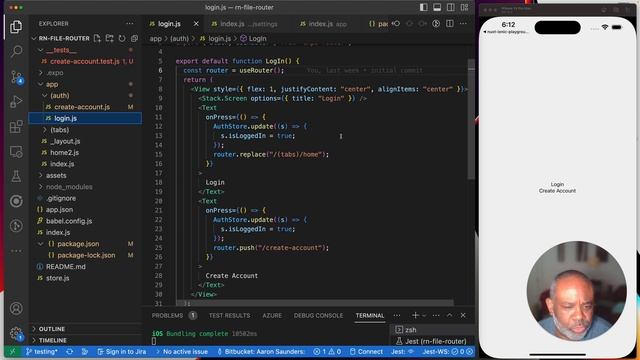Toggle primary side bar visibility
This screenshot has width=640, height=360.
[x=424, y=7]
